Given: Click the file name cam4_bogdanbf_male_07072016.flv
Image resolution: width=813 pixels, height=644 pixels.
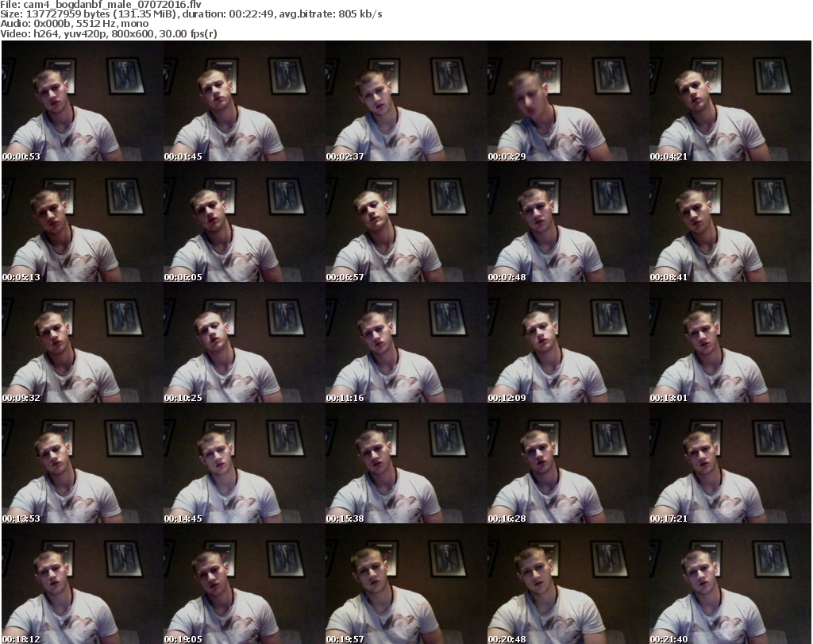Looking at the screenshot, I should [113, 5].
